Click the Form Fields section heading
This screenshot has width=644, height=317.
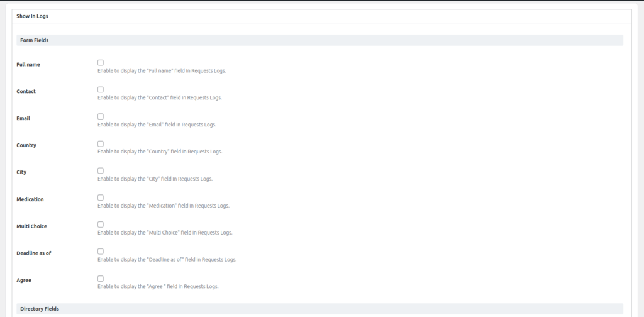pyautogui.click(x=35, y=40)
